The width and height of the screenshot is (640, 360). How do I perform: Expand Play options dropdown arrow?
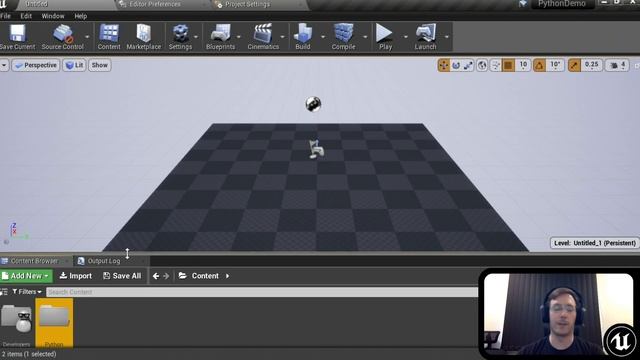405,37
